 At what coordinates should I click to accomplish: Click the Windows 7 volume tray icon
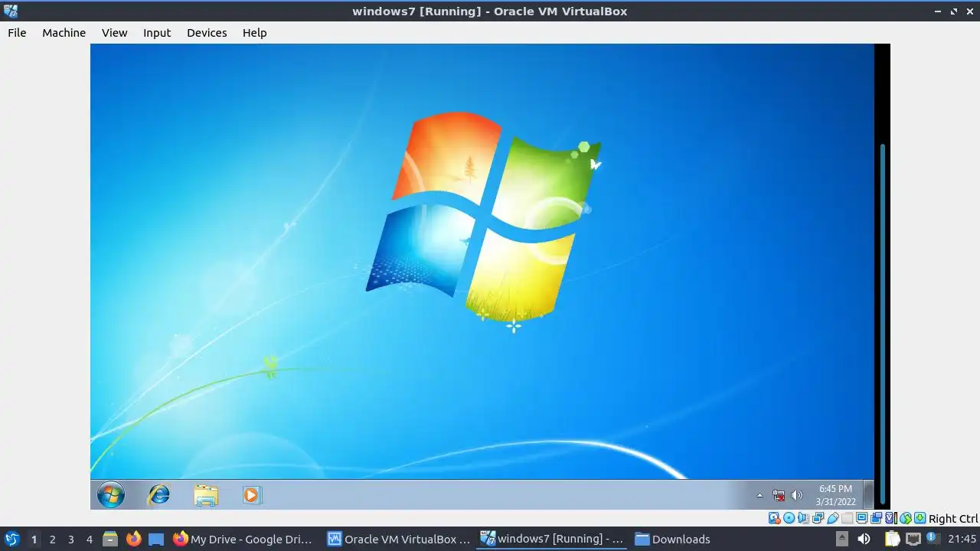tap(797, 495)
